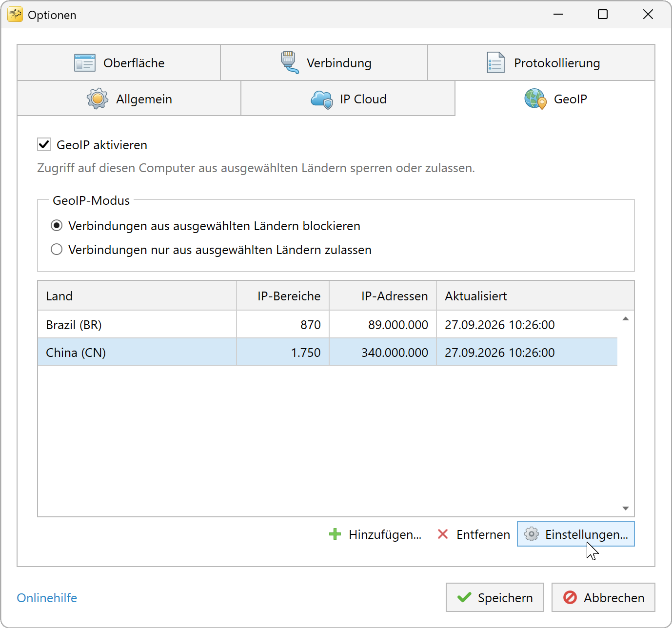Click the list scrollbar down arrow
This screenshot has height=628, width=672.
point(626,509)
